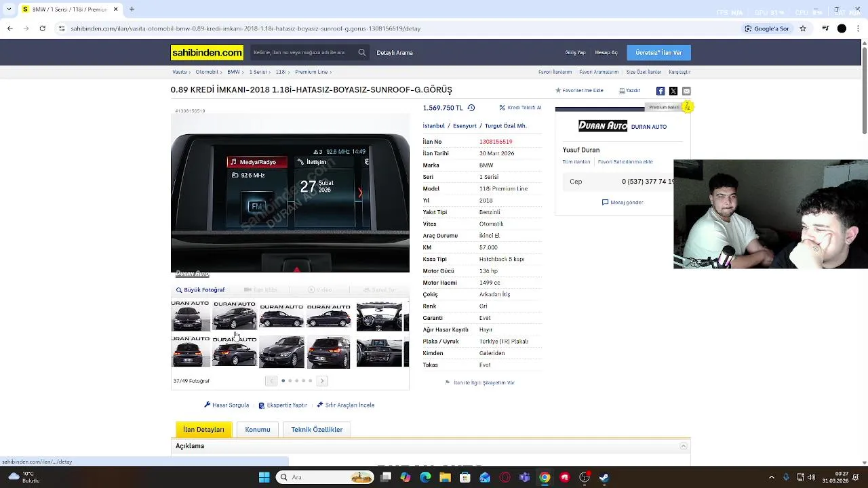
Task: Click Google'a Sor button in address bar
Action: point(768,28)
